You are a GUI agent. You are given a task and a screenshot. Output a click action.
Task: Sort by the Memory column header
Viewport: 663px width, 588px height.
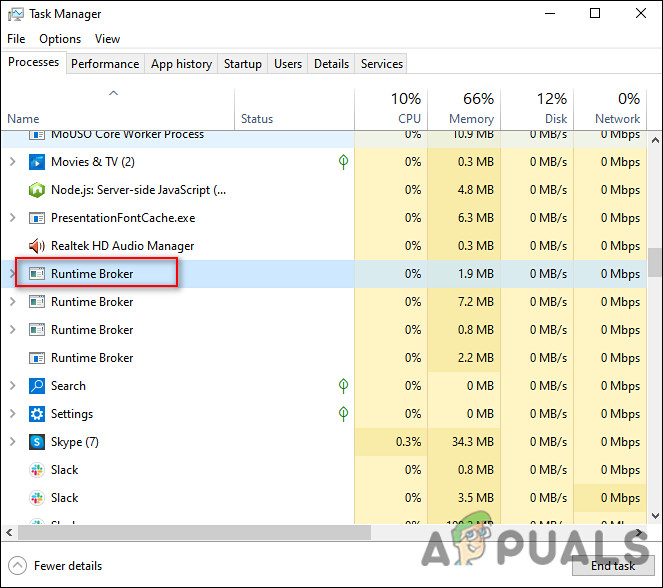pos(464,109)
